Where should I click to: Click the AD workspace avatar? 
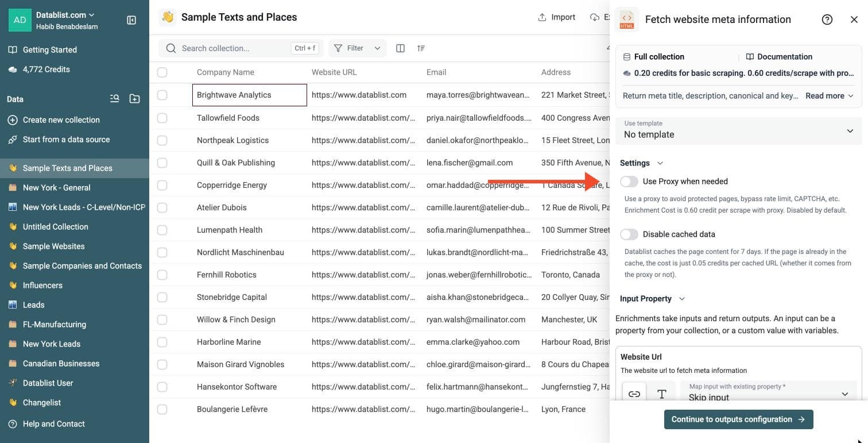point(20,20)
